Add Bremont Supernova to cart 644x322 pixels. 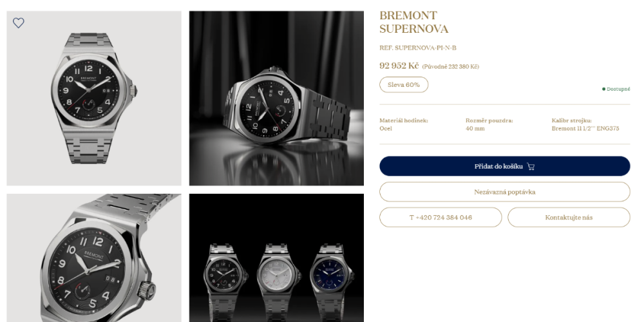(x=504, y=166)
